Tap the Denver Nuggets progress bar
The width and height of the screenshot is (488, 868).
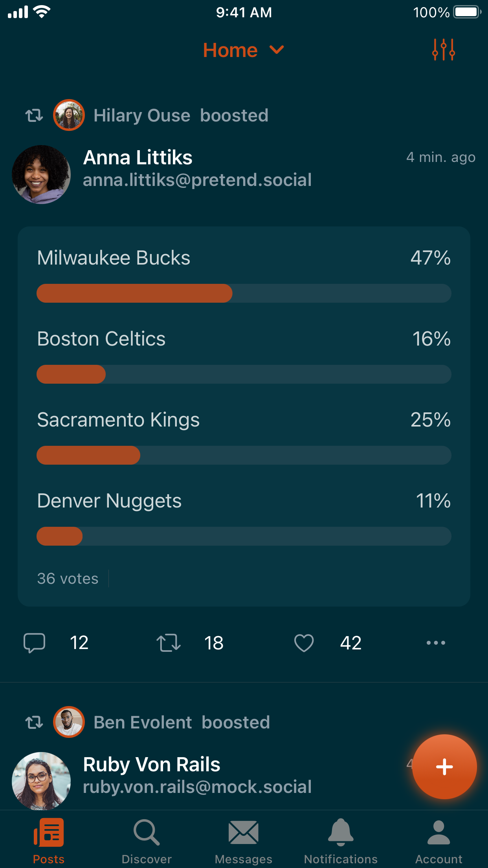point(244,536)
